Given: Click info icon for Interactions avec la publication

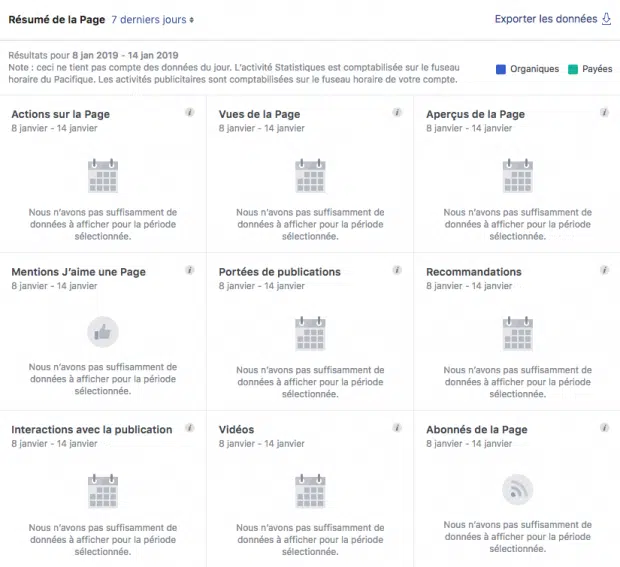Looking at the screenshot, I should (190, 427).
